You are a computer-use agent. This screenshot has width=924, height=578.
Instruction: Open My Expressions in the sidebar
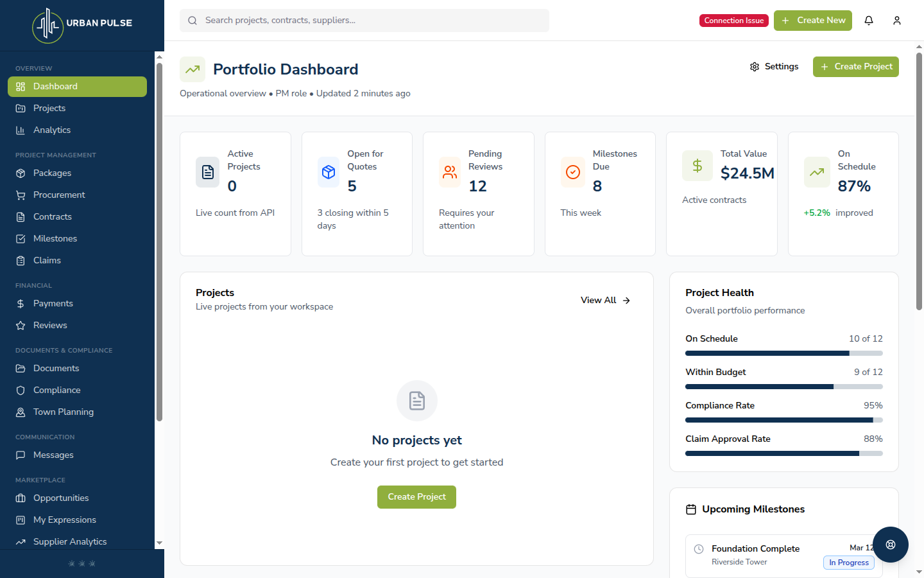(x=77, y=520)
